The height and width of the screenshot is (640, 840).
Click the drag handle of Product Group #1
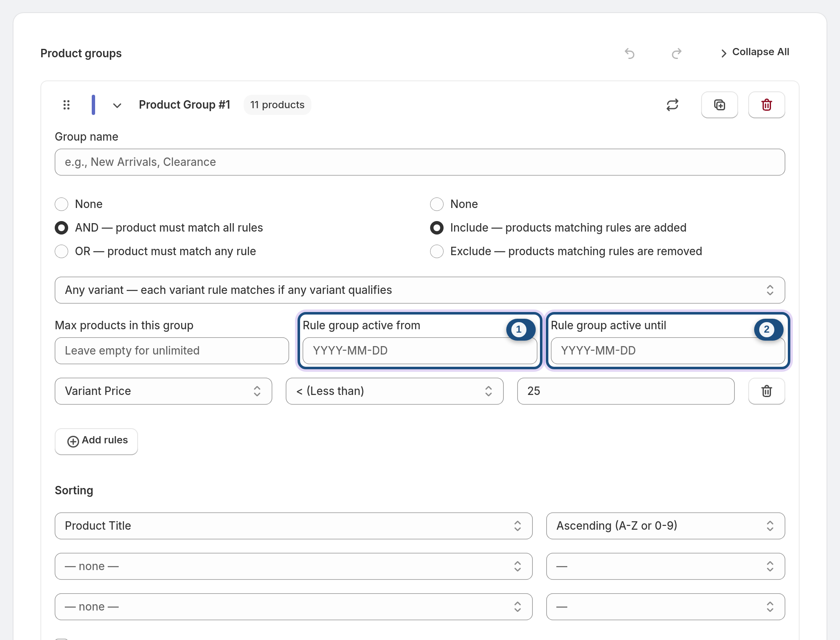pos(66,105)
